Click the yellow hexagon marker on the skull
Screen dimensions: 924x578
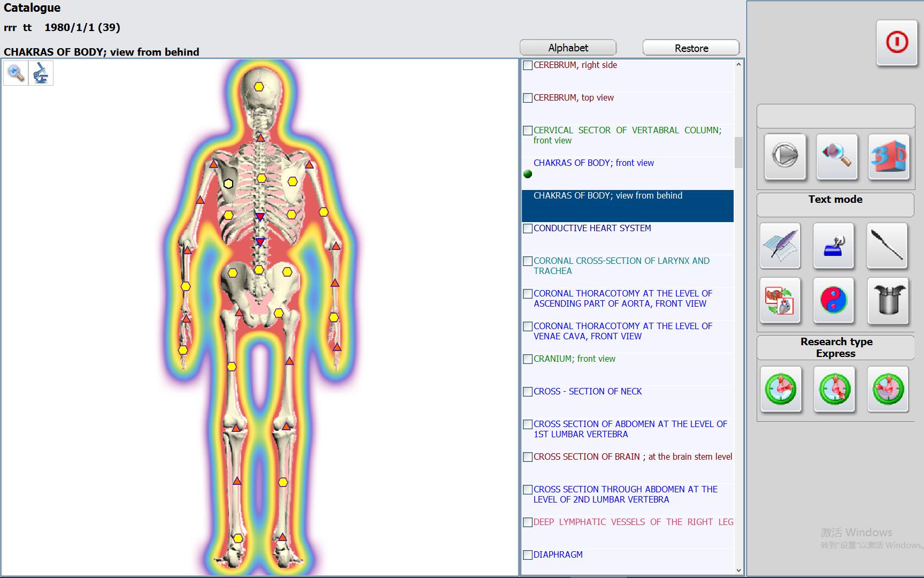tap(259, 87)
